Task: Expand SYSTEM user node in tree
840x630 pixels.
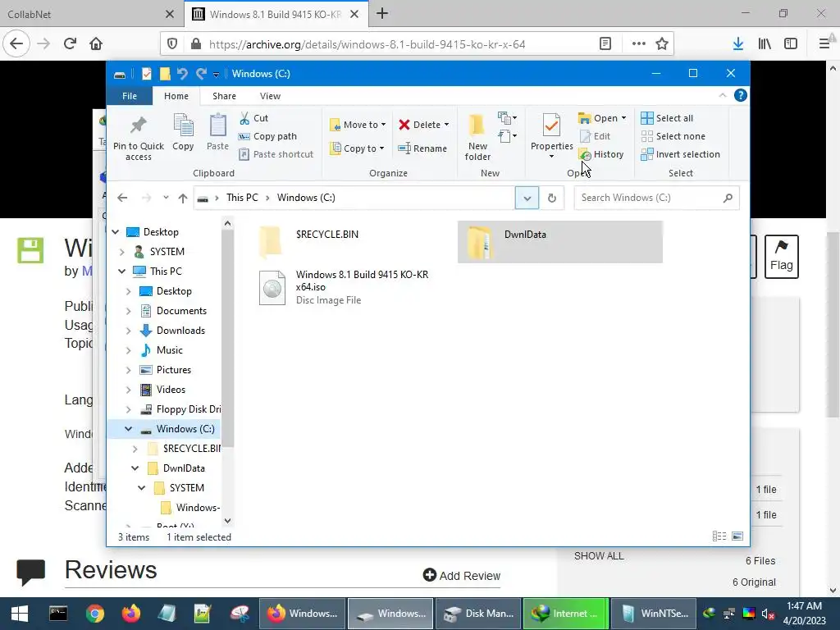Action: click(x=122, y=252)
